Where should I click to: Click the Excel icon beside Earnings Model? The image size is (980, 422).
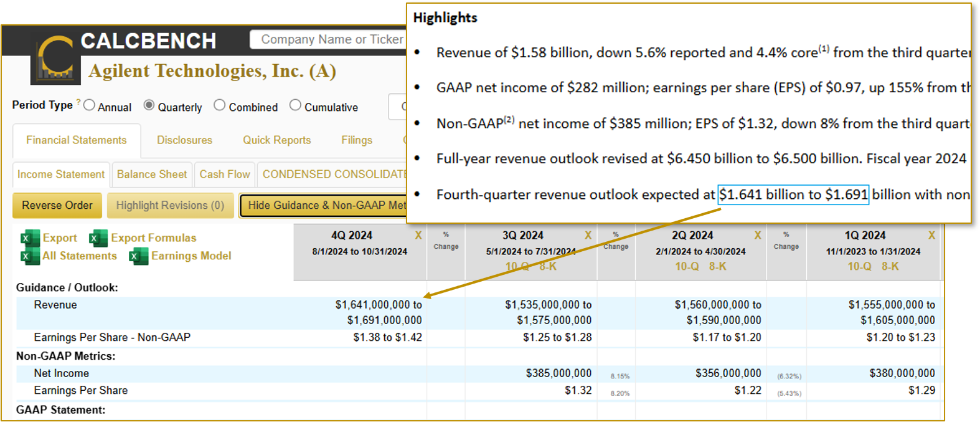pyautogui.click(x=139, y=256)
